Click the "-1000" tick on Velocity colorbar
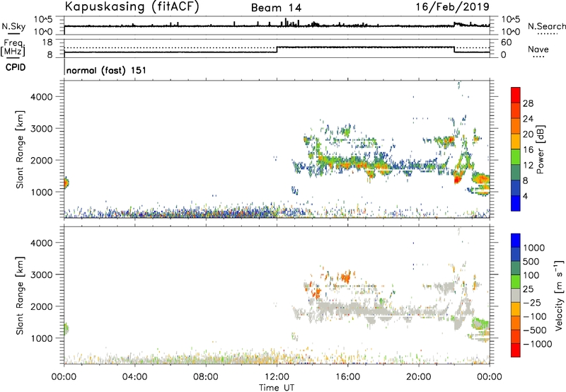This screenshot has width=566, height=392. pos(538,344)
